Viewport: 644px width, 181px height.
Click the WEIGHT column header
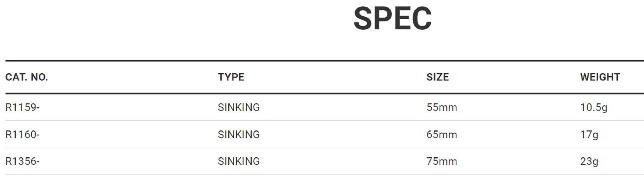pyautogui.click(x=600, y=77)
